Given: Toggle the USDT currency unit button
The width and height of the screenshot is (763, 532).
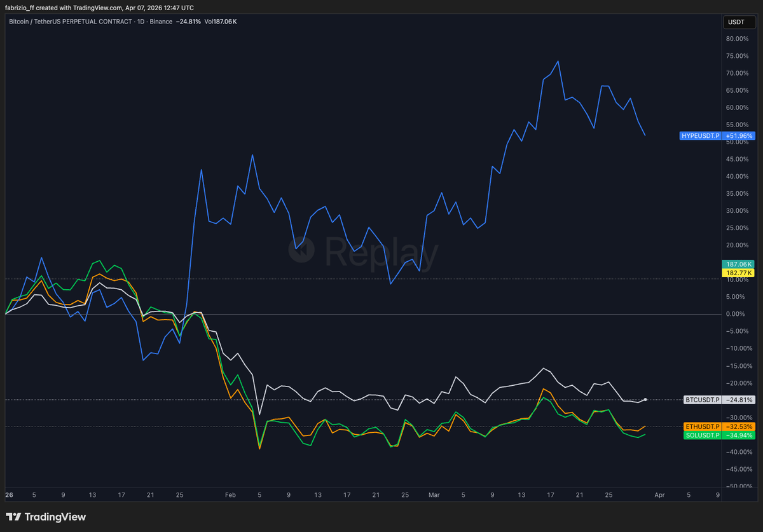Looking at the screenshot, I should tap(739, 22).
